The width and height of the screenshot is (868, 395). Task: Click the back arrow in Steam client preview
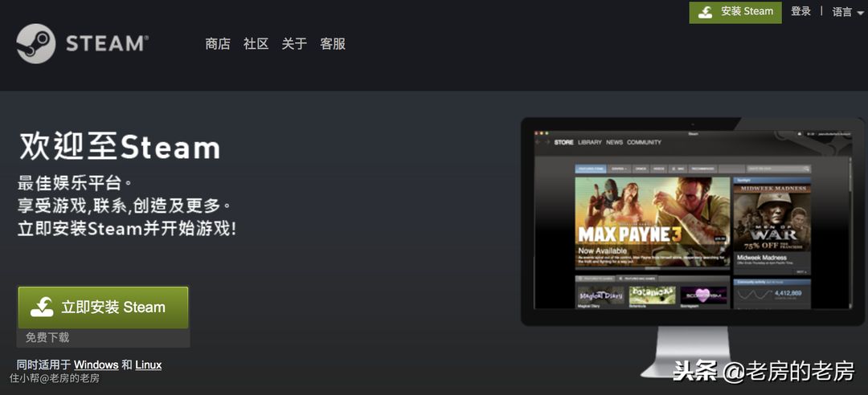coord(538,142)
